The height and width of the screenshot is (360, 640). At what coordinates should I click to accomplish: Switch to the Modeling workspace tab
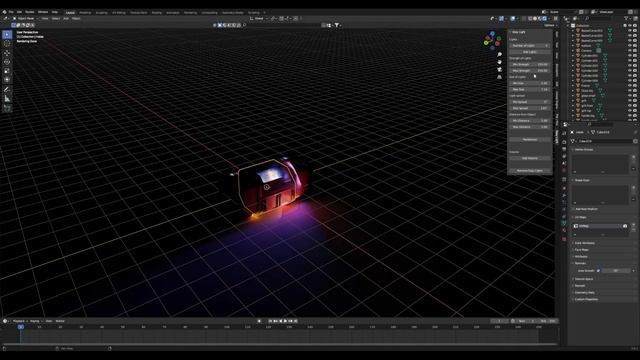(x=85, y=13)
